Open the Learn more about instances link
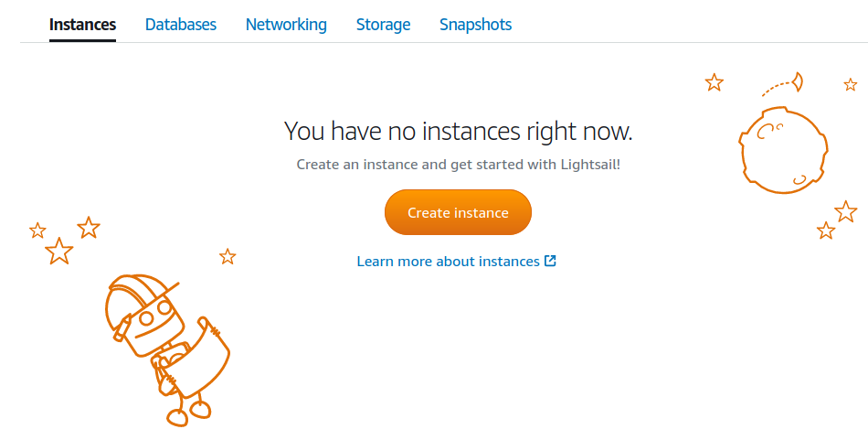 pos(448,262)
